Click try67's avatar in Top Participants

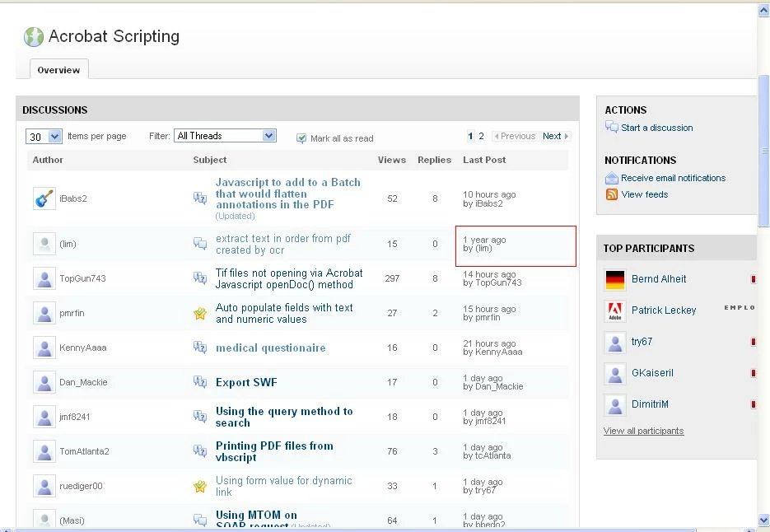pos(615,343)
